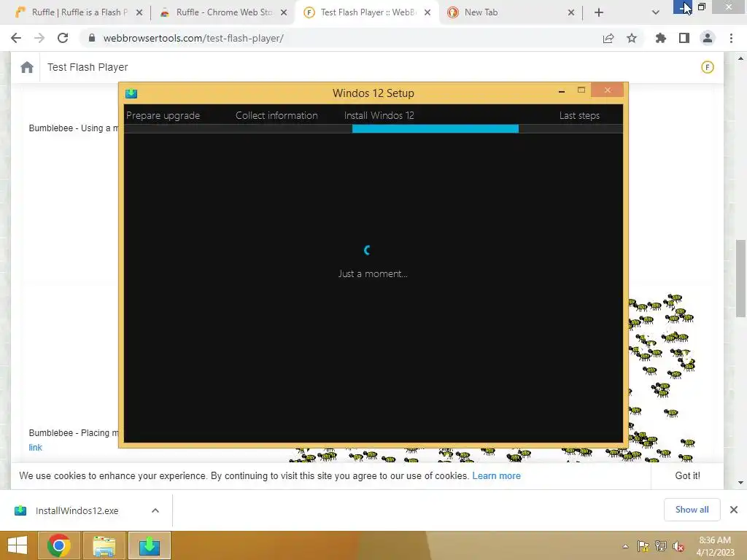Select the Prepare upgrade step
The height and width of the screenshot is (560, 747).
tap(163, 115)
